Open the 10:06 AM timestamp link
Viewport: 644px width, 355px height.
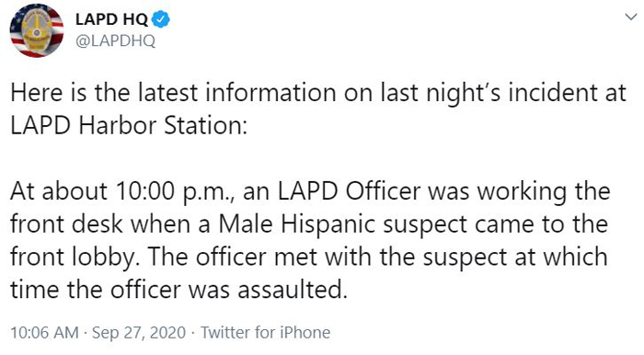coord(44,332)
